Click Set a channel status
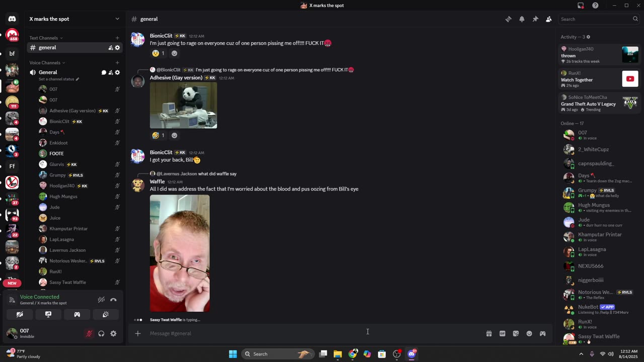 point(59,79)
